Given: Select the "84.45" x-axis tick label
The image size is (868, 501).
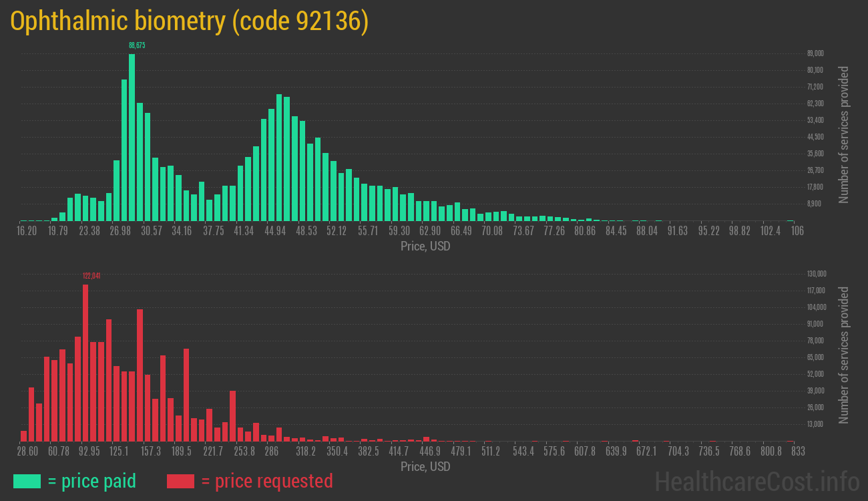Looking at the screenshot, I should [616, 230].
